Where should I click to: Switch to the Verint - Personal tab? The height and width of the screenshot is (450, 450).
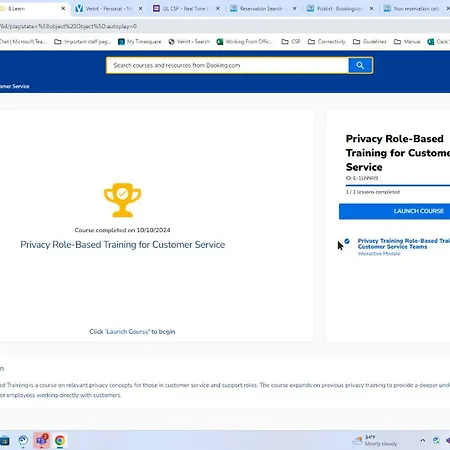pos(104,9)
